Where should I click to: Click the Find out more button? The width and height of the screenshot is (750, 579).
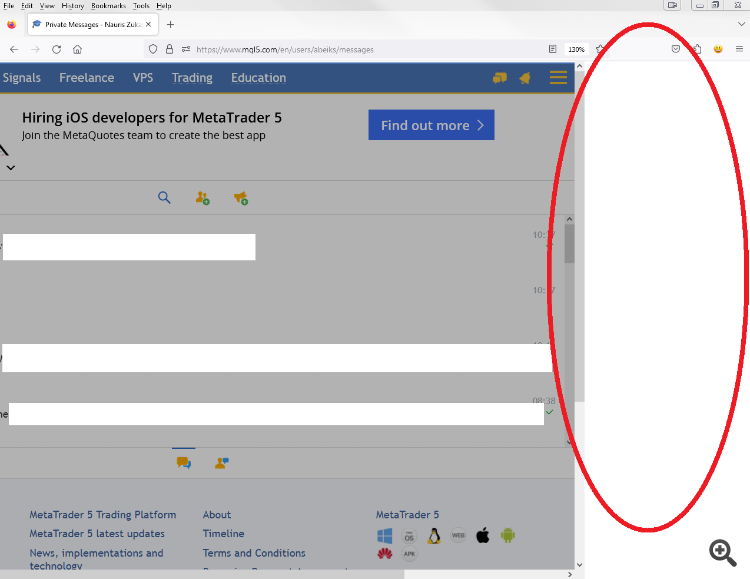point(431,125)
